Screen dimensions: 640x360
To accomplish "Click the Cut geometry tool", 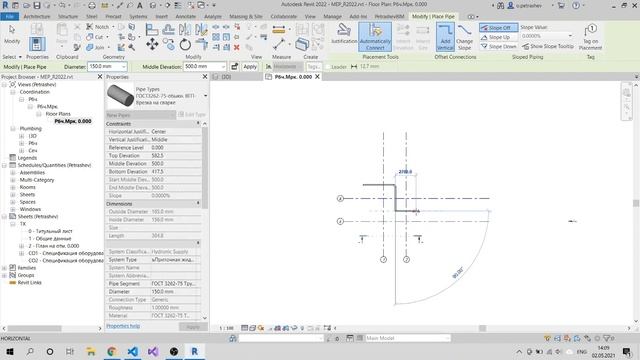I will pyautogui.click(x=95, y=37).
